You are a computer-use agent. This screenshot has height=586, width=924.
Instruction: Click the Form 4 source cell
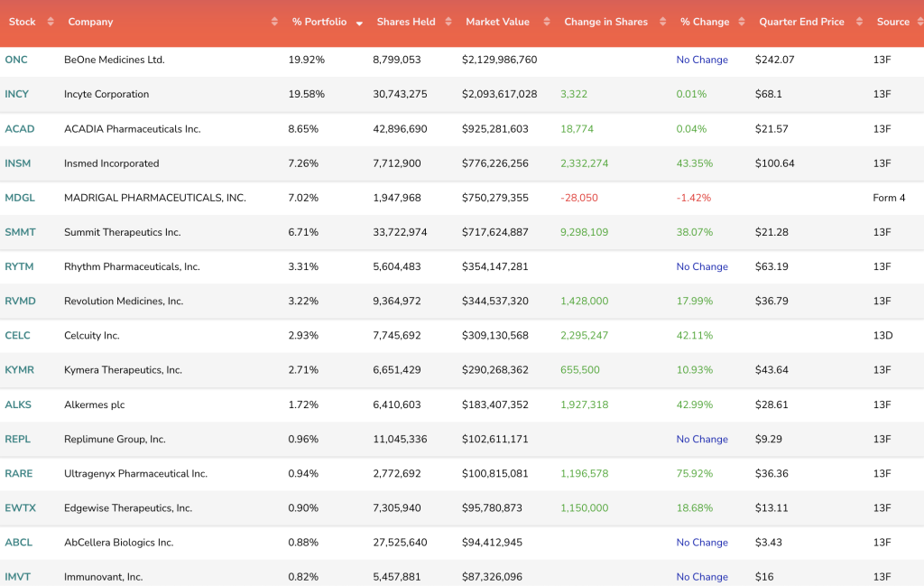point(889,198)
